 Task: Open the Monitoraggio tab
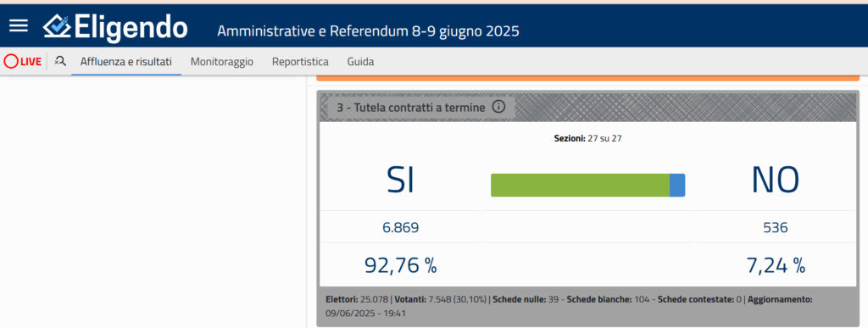(x=222, y=62)
